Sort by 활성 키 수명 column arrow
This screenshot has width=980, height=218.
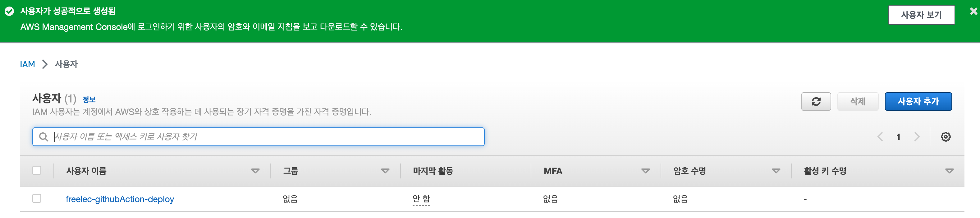(949, 171)
